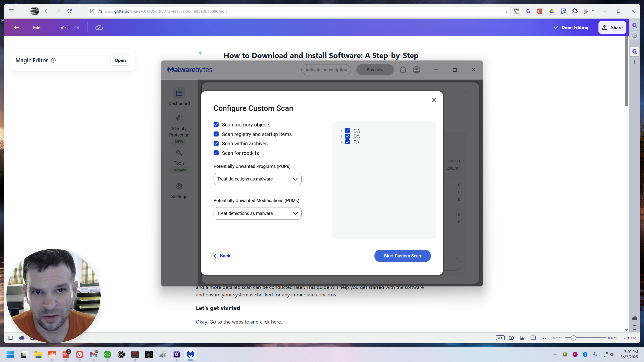This screenshot has width=644, height=362.
Task: Reload the browser page
Action: (70, 11)
